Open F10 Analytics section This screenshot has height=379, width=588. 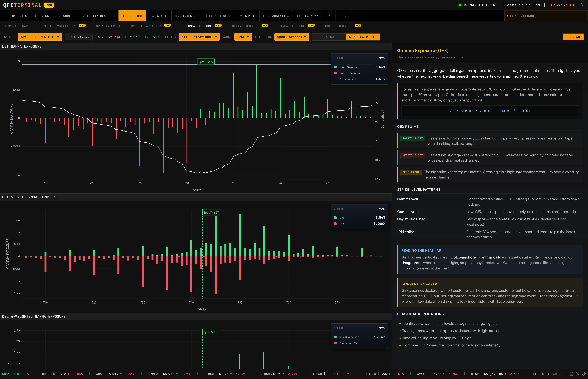[276, 16]
